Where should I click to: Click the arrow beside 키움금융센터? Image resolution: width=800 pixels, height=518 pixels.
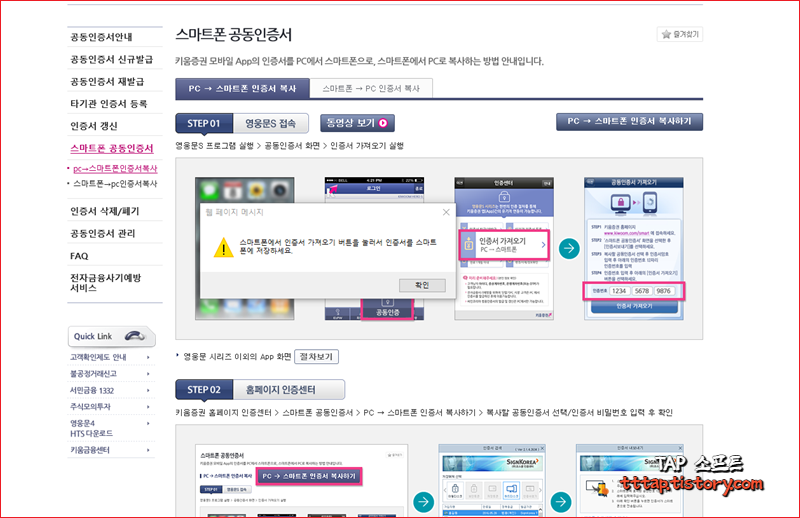pos(148,450)
